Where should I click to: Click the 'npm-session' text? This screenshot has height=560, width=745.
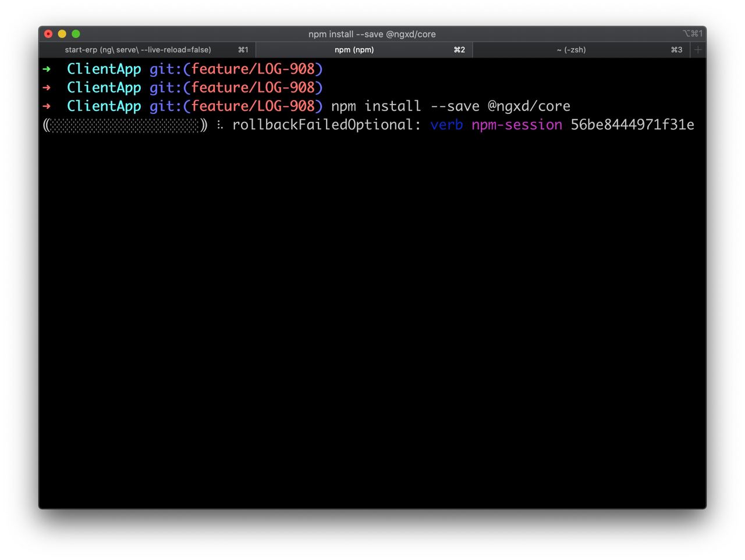pyautogui.click(x=517, y=124)
